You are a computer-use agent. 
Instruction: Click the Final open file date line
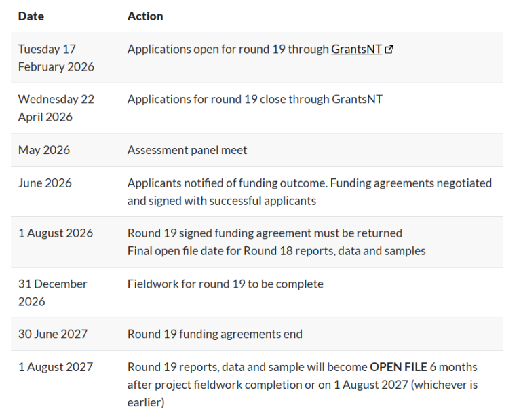point(276,251)
